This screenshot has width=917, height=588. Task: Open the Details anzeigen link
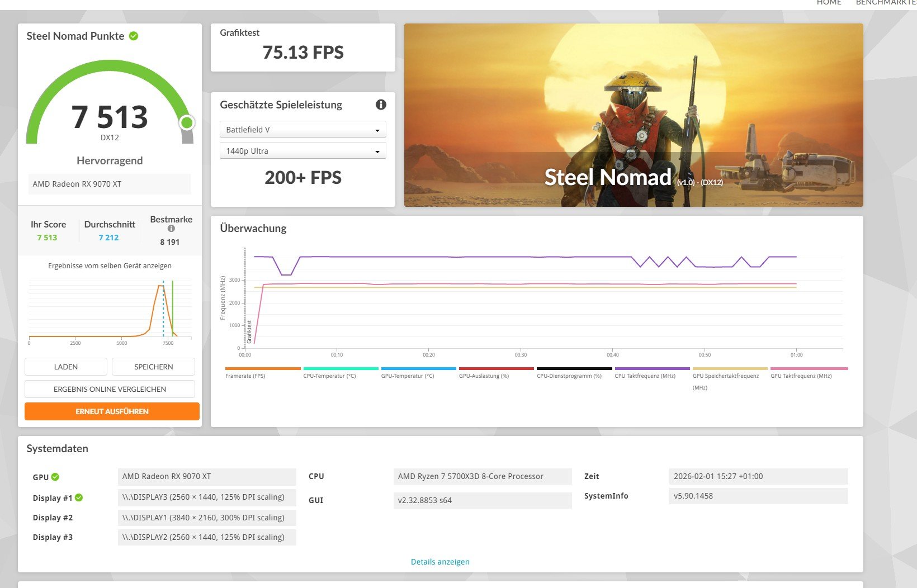tap(440, 562)
